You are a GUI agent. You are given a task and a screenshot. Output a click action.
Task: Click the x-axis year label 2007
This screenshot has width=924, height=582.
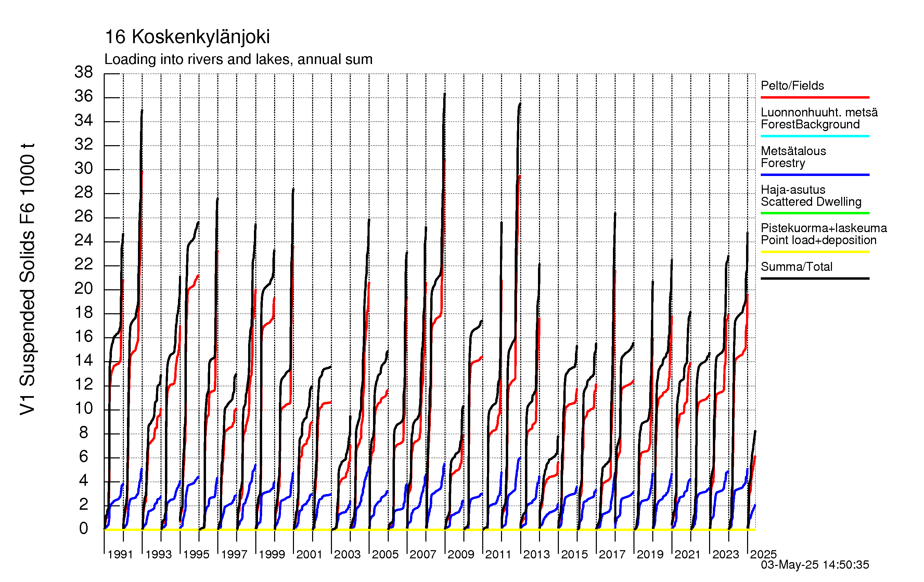423,554
